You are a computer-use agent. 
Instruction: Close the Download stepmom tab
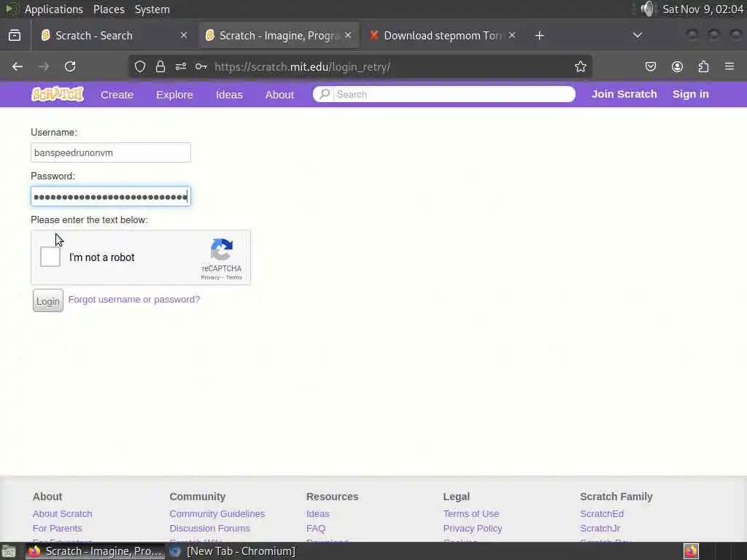point(512,35)
